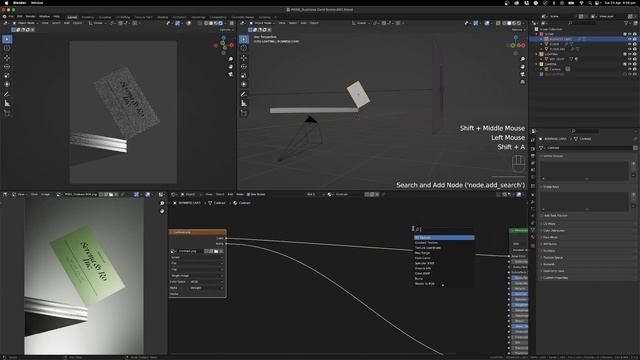Activate Select Box tool in right viewport toolbar
Image resolution: width=640 pixels, height=360 pixels.
point(244,39)
